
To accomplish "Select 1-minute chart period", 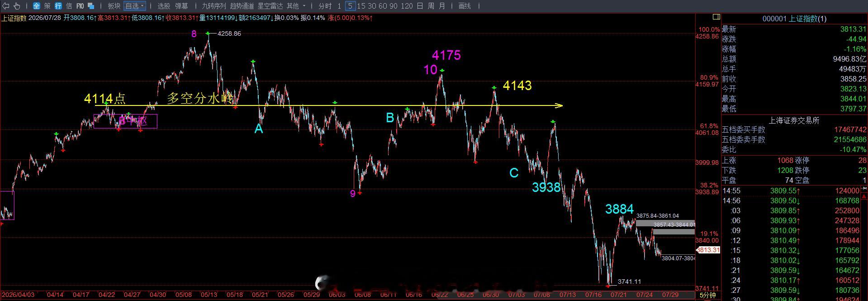I will point(339,6).
